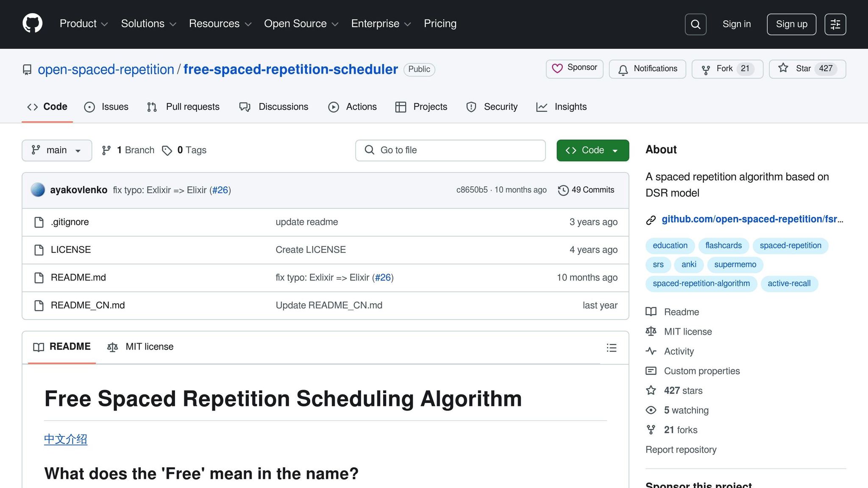Select the Code tab
The height and width of the screenshot is (488, 868).
pyautogui.click(x=47, y=107)
